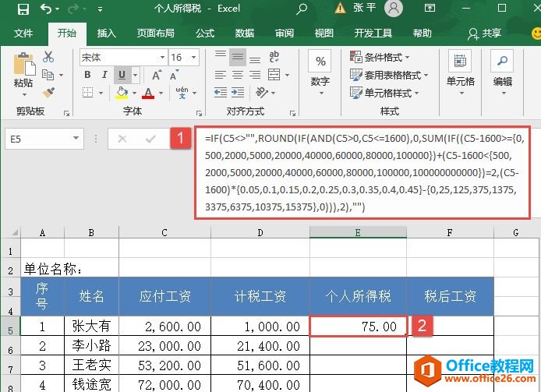Align text right
The width and height of the screenshot is (541, 392).
pos(255,75)
